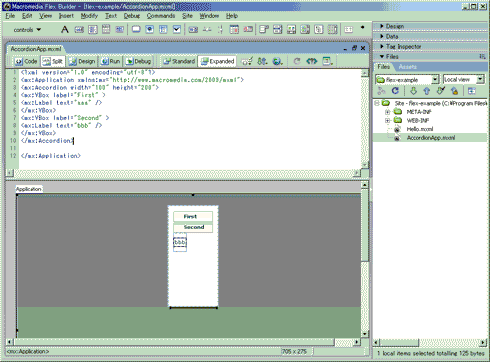The height and width of the screenshot is (362, 490).
Task: Click the Refresh Design View icon
Action: pyautogui.click(x=297, y=61)
